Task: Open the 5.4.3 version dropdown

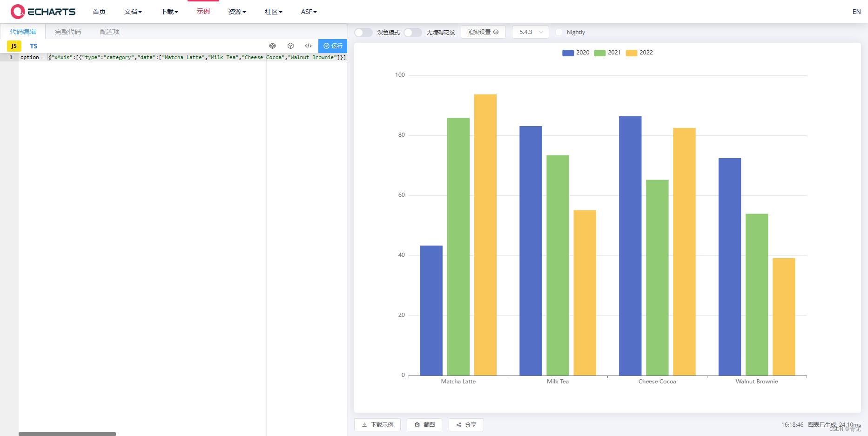Action: [x=531, y=32]
